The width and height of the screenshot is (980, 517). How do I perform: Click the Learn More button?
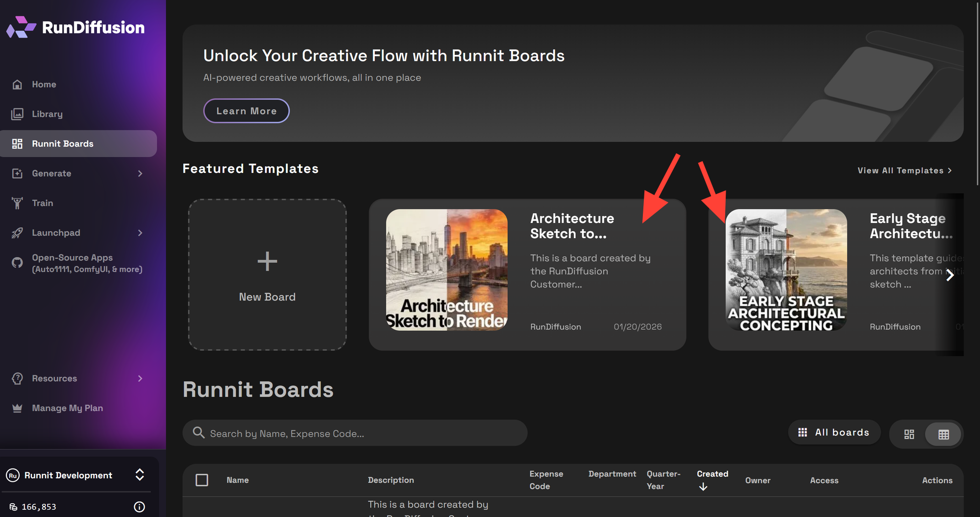pos(246,111)
